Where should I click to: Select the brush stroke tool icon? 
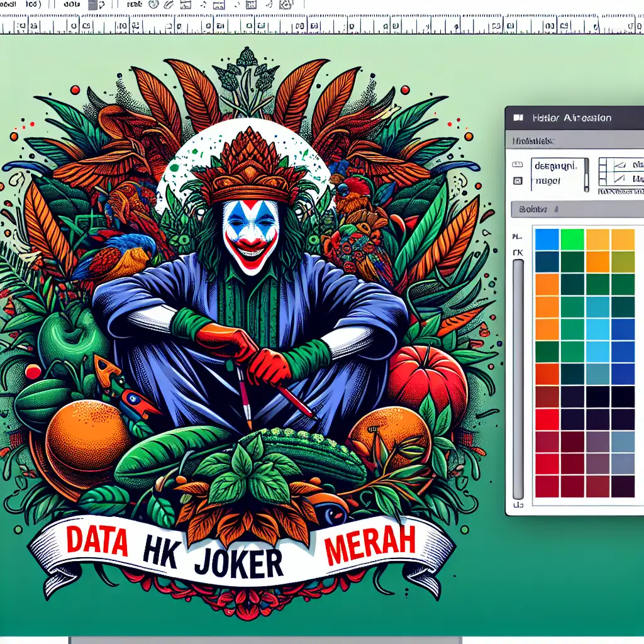click(169, 4)
